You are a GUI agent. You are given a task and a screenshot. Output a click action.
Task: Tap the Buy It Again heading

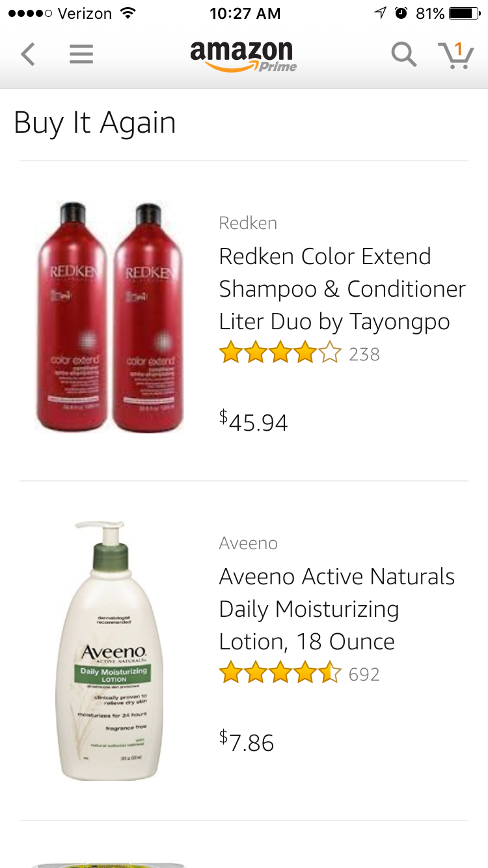[x=95, y=123]
